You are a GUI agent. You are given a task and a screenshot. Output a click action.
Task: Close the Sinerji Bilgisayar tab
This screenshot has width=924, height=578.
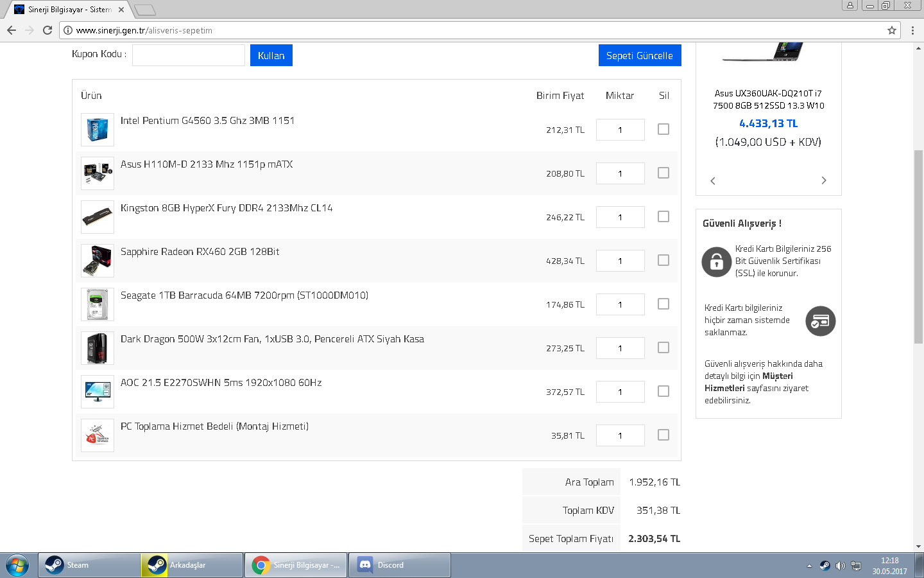tap(121, 10)
